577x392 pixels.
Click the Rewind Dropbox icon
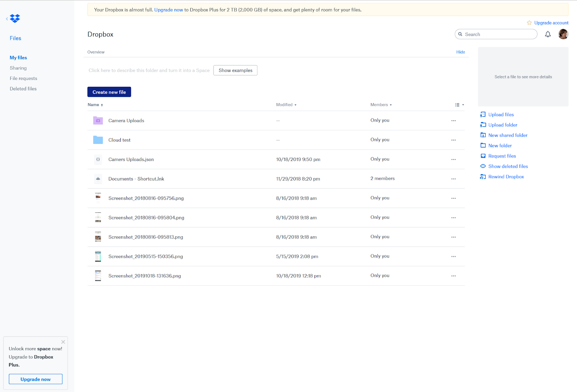click(x=483, y=177)
